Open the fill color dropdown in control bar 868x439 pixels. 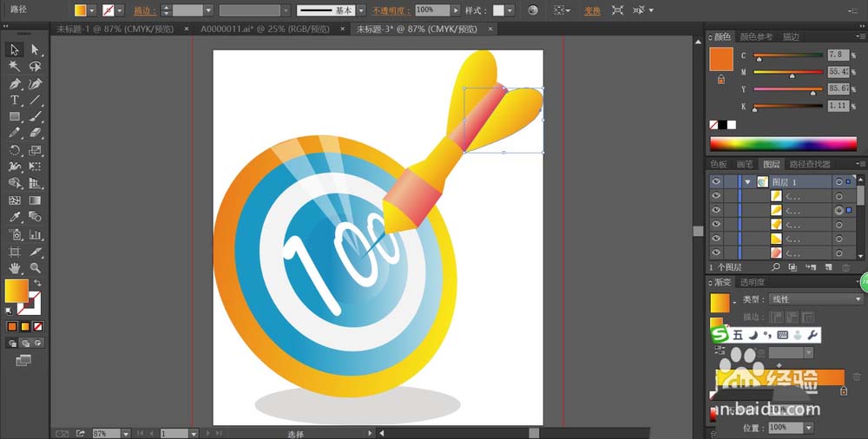[92, 10]
